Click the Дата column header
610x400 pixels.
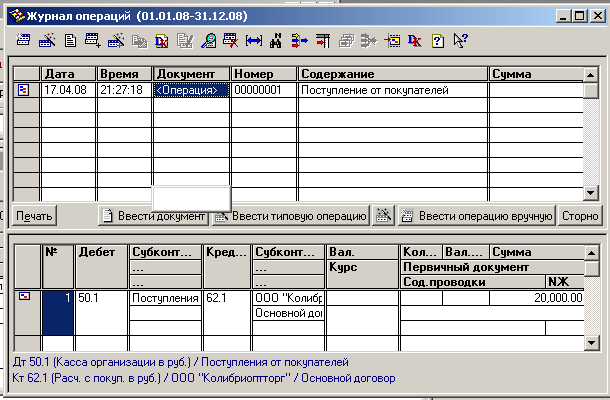pos(68,74)
